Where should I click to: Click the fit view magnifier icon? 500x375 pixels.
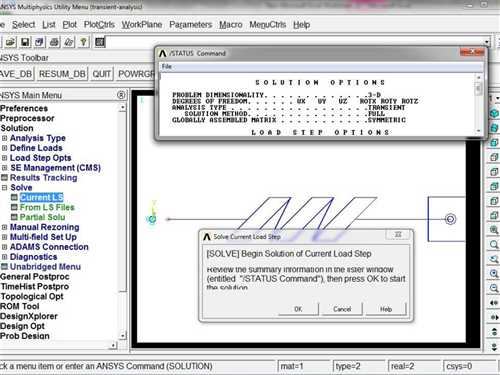pos(494,230)
